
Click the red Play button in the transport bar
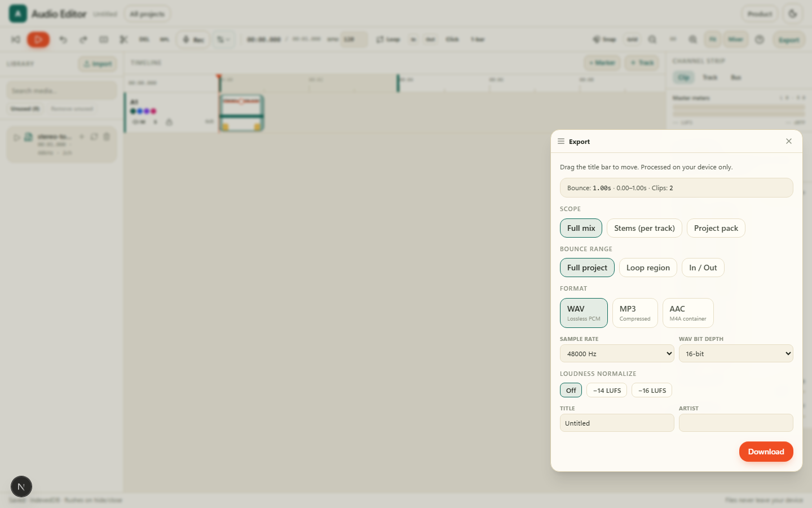coord(38,40)
